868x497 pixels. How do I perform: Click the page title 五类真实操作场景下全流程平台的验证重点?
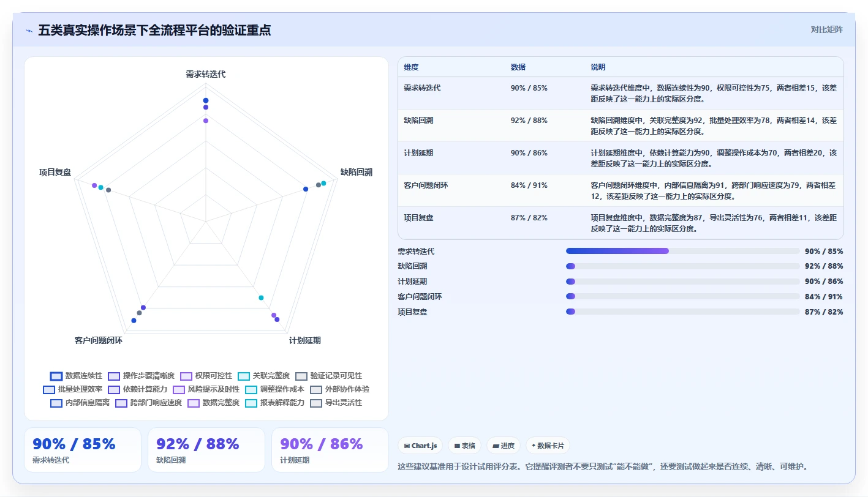coord(154,31)
